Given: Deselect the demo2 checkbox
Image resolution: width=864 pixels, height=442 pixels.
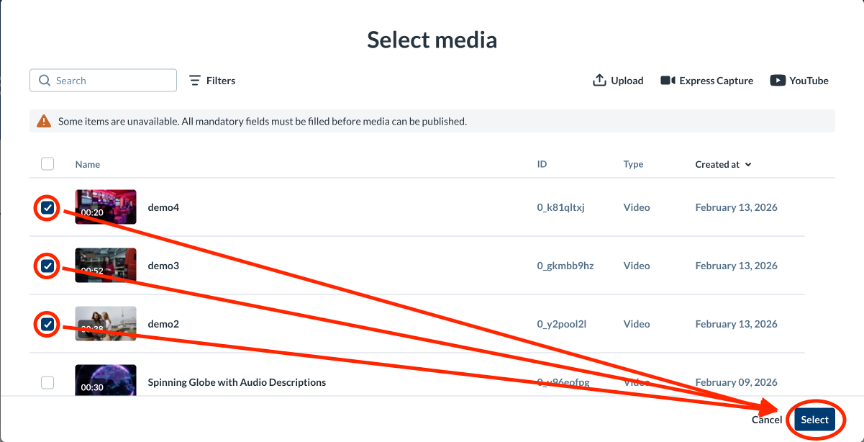Looking at the screenshot, I should [x=48, y=324].
